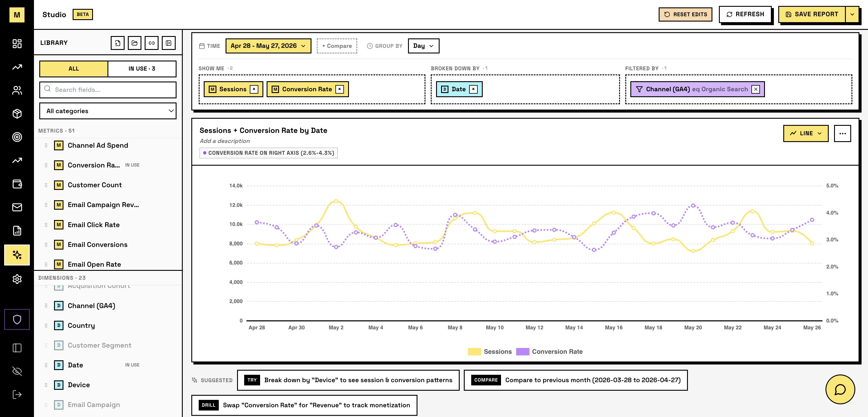Click the yellow M logo
Screen dimensions: 868x417
pyautogui.click(x=17, y=15)
